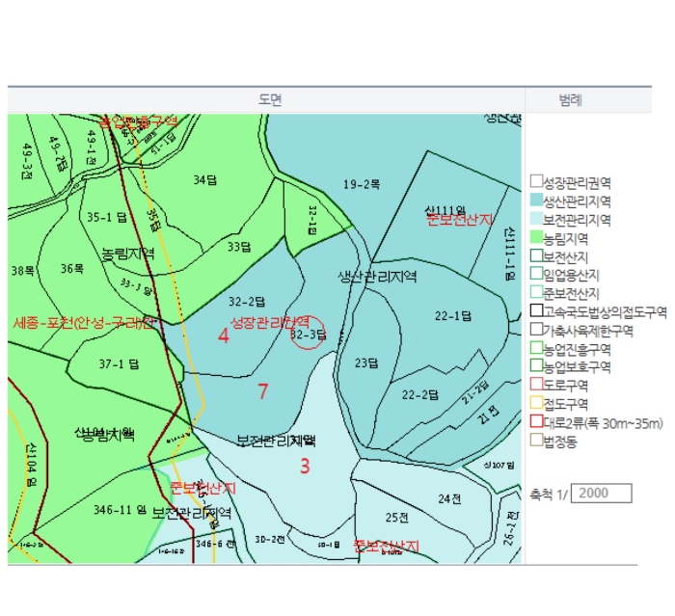Select parcel 33답 on the map

pyautogui.click(x=239, y=247)
